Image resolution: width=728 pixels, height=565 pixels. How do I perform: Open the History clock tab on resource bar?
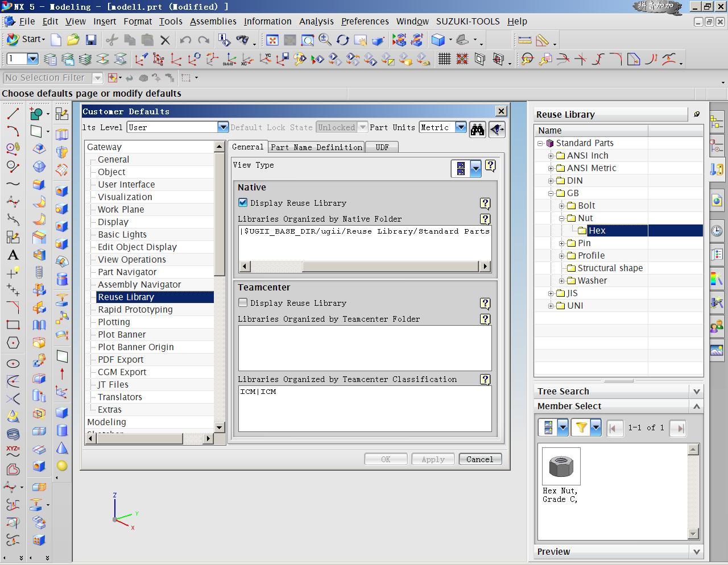click(x=717, y=230)
